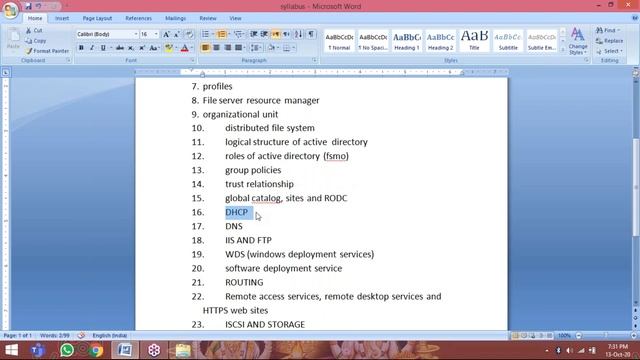This screenshot has width=640, height=360.
Task: Click the zoom slider in status bar
Action: pos(606,336)
